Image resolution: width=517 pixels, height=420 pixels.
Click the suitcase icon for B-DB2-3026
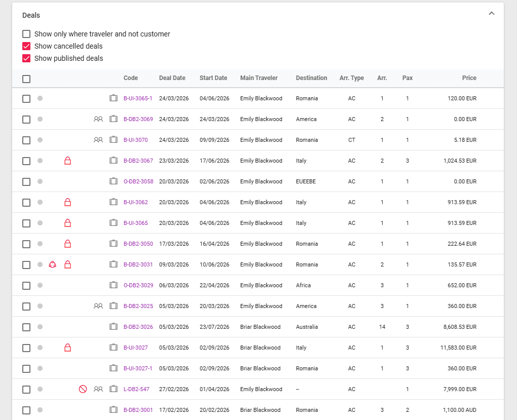point(114,327)
